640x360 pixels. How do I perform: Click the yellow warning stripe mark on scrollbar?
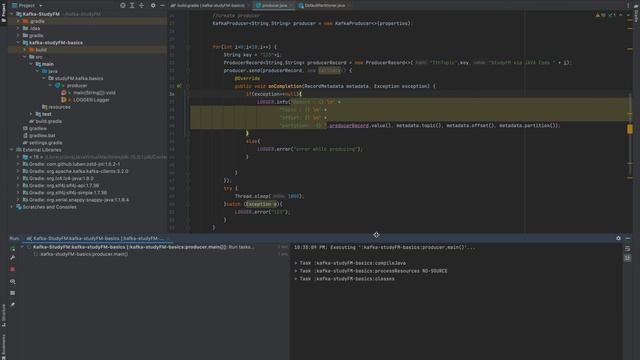(630, 129)
